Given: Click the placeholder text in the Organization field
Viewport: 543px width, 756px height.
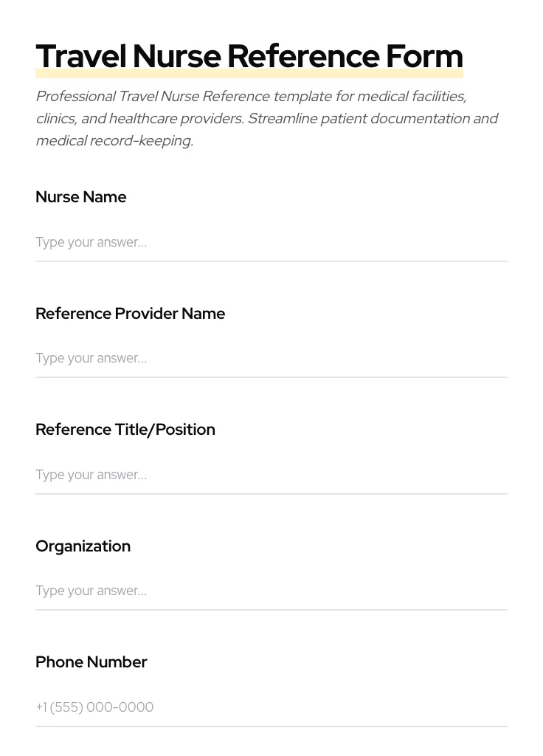Looking at the screenshot, I should 91,591.
